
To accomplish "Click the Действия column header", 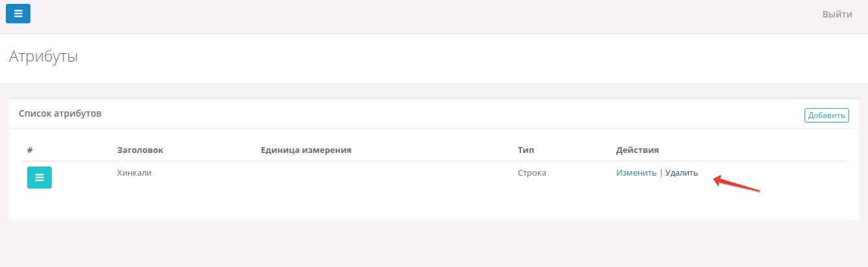I will point(637,150).
